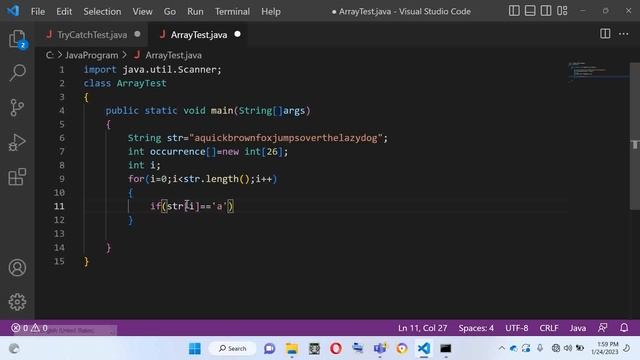Toggle the primary side bar layout button
The width and height of the screenshot is (640, 360).
click(514, 11)
